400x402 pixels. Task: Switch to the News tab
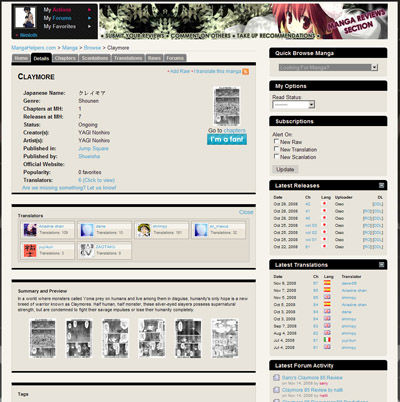click(x=154, y=58)
